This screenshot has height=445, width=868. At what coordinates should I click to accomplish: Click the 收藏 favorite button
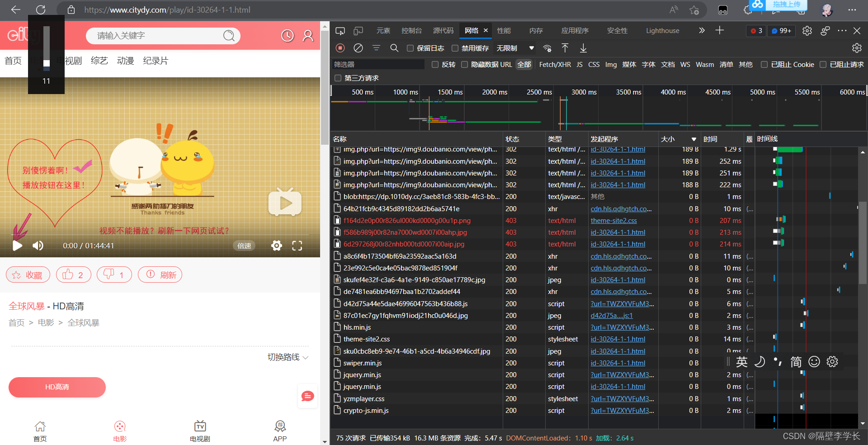point(28,275)
